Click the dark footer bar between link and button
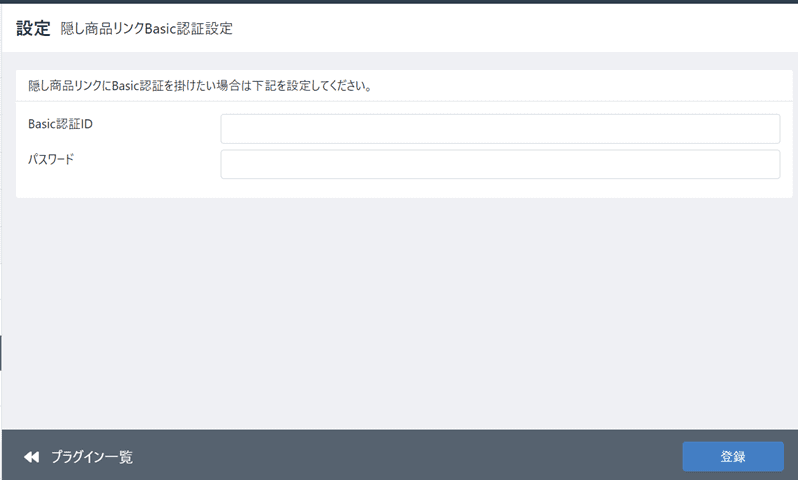This screenshot has height=480, width=798. [x=400, y=456]
